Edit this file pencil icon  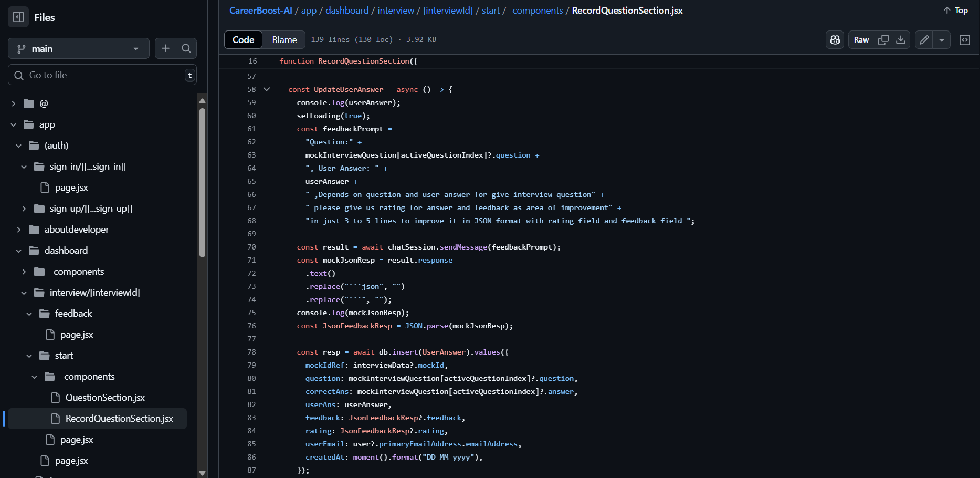(924, 40)
